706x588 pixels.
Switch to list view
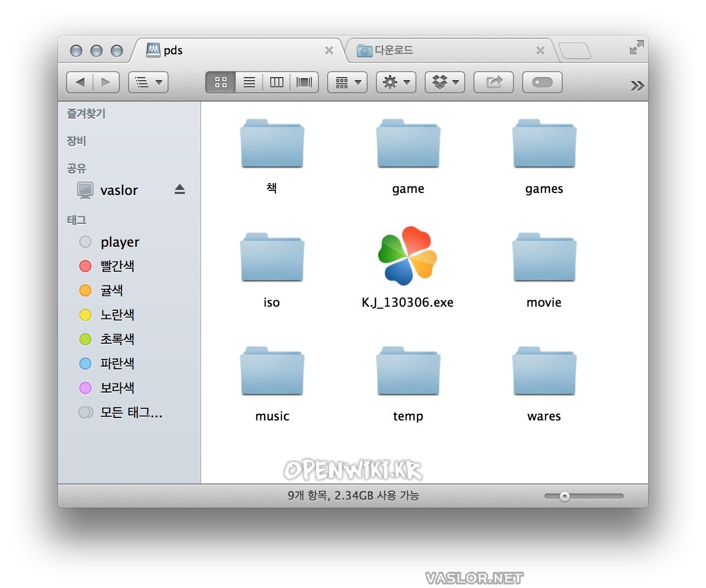(x=249, y=82)
